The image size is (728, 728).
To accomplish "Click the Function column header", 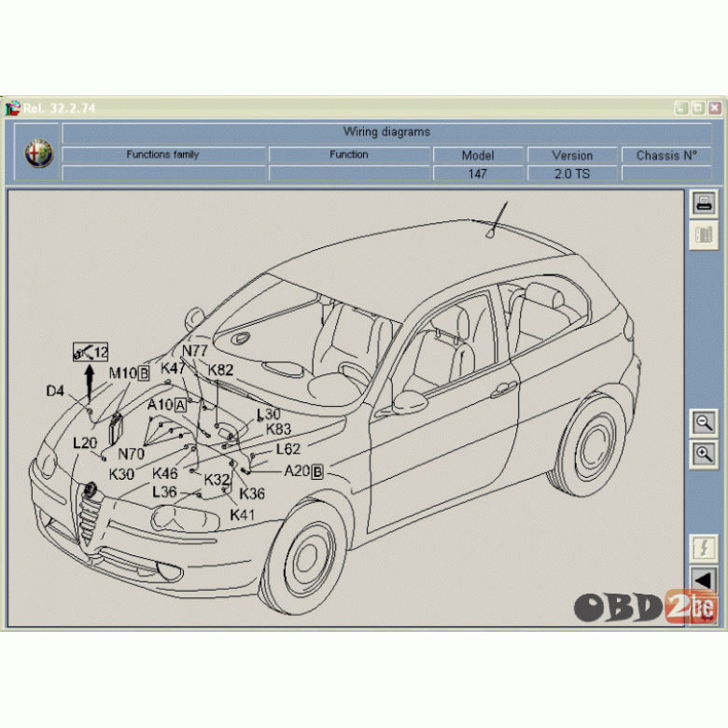I will tap(349, 155).
